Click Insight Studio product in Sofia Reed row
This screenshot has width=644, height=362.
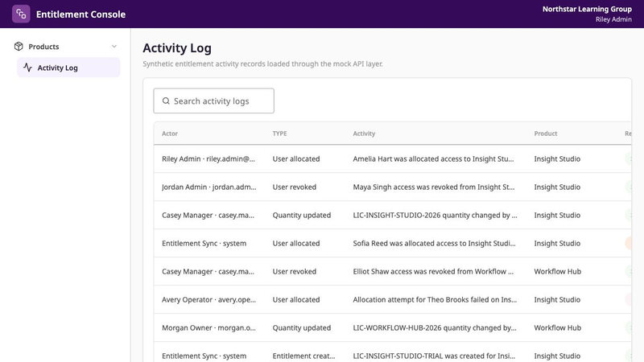click(557, 244)
